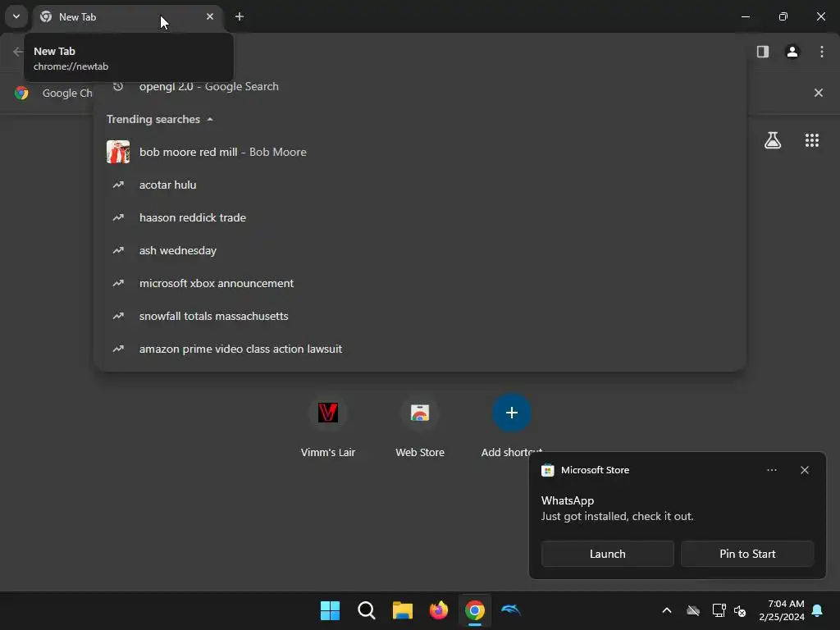Open Chrome three-dot menu
The height and width of the screenshot is (630, 840).
pos(822,52)
